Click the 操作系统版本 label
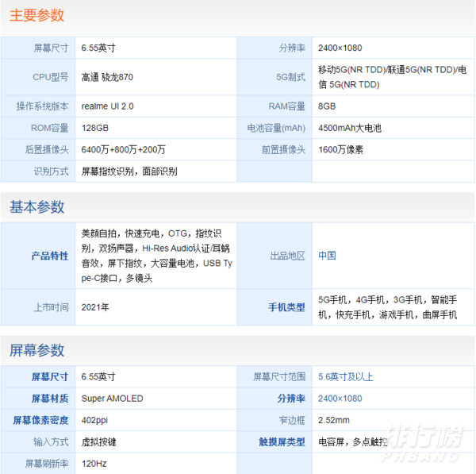The image size is (476, 474). [43, 106]
